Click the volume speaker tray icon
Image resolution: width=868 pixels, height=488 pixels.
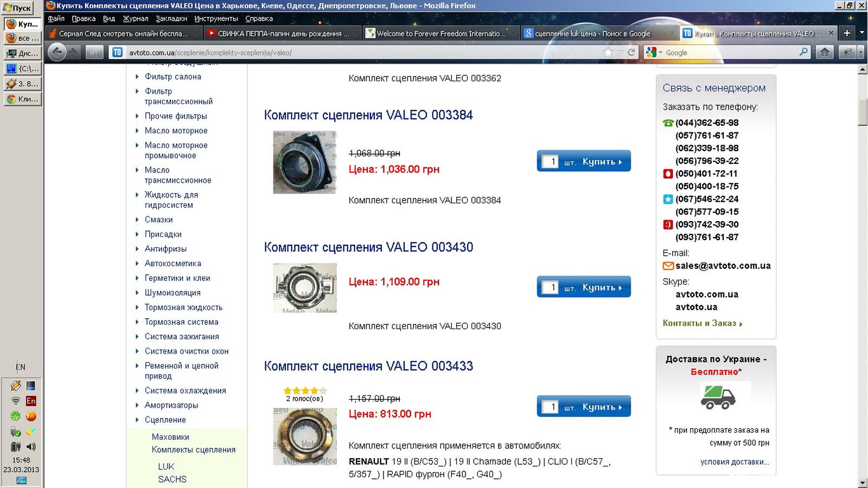[31, 447]
